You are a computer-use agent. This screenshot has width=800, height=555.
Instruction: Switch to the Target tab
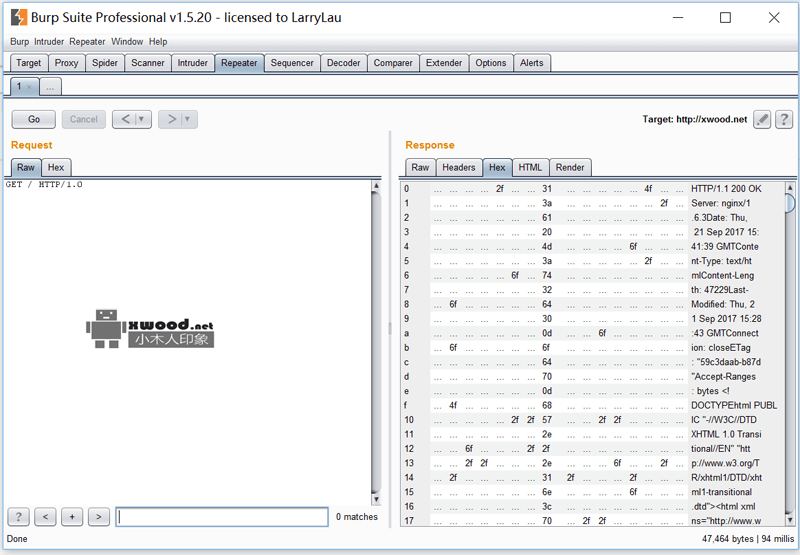pyautogui.click(x=29, y=63)
